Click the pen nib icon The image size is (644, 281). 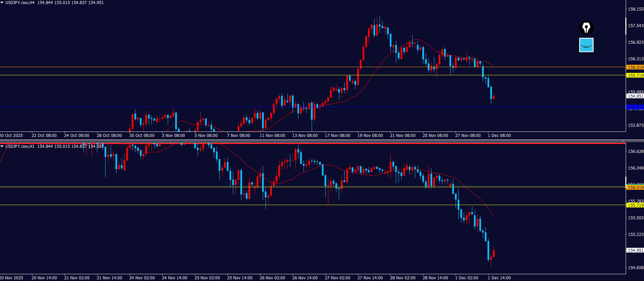tap(586, 28)
